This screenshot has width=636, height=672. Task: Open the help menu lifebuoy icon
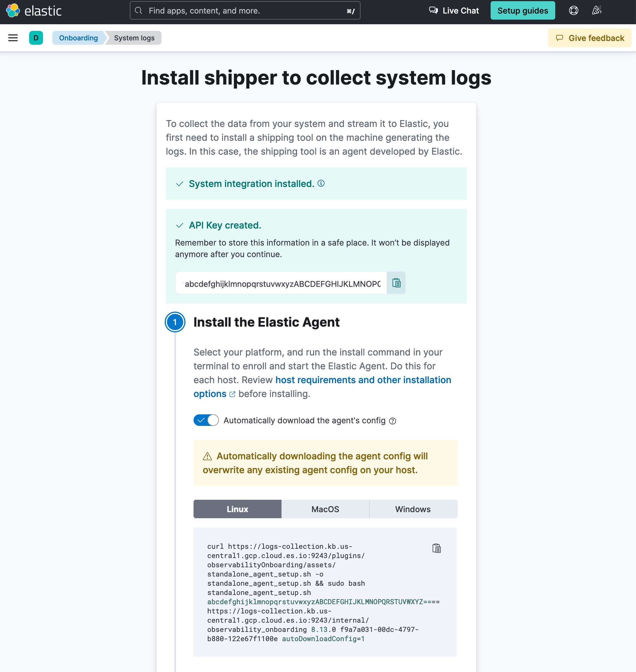coord(573,10)
